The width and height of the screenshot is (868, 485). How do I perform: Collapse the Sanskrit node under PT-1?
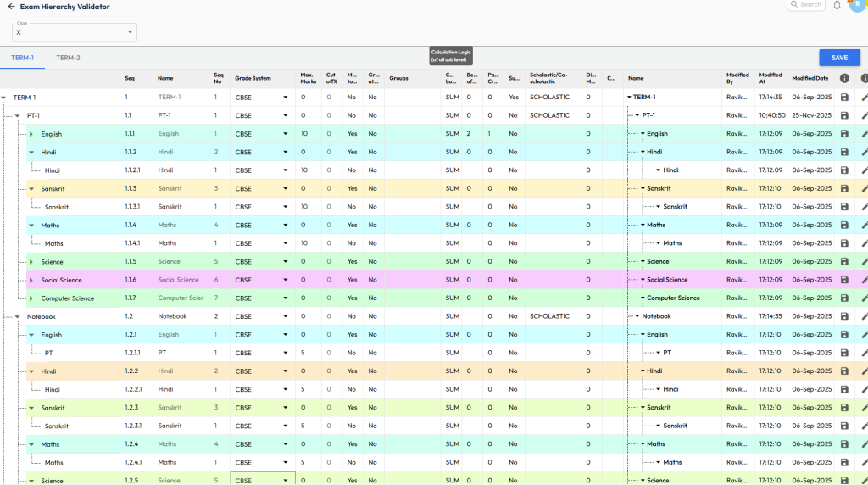pos(31,189)
